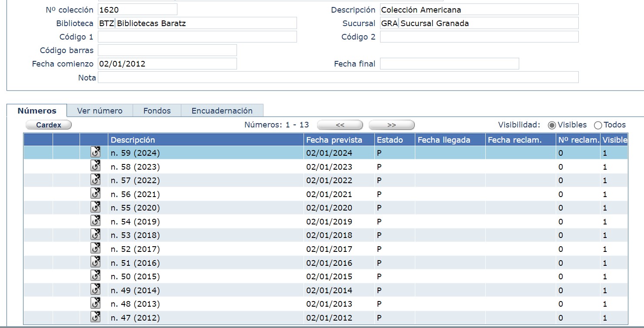
Task: Select row description n. 59 (2024)
Action: (x=135, y=153)
